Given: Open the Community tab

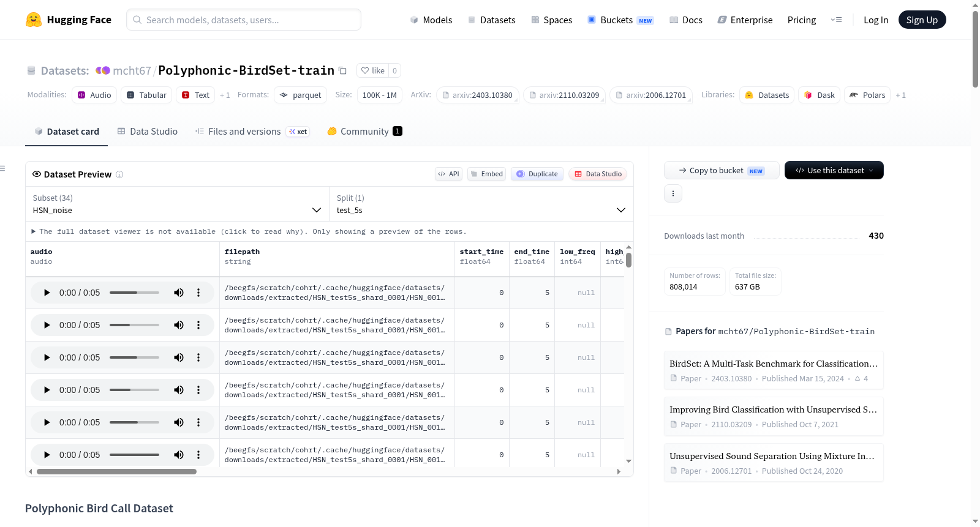Looking at the screenshot, I should tap(365, 132).
